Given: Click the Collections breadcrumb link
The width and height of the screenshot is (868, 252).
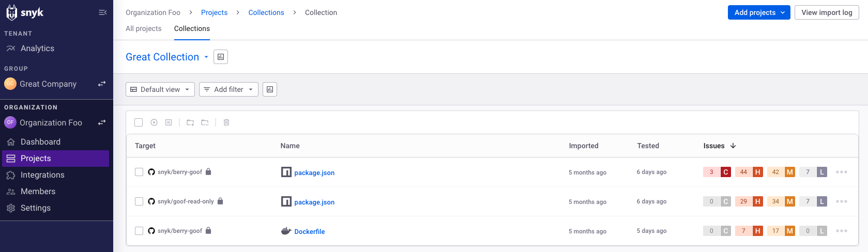Looking at the screenshot, I should click(266, 12).
